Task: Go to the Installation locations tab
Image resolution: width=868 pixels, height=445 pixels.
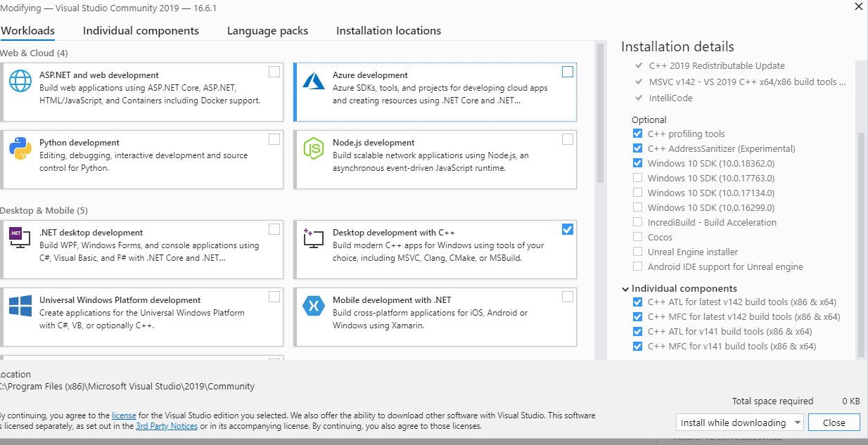Action: pos(388,31)
